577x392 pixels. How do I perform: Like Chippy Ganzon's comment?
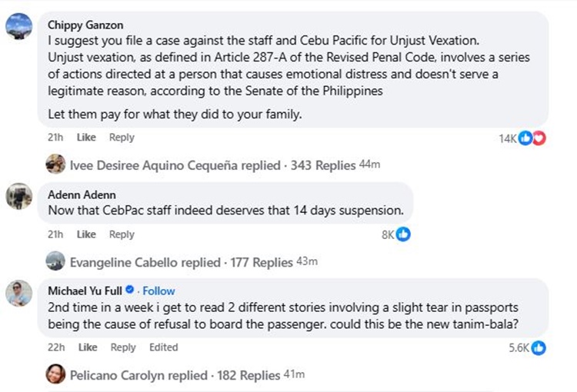click(87, 138)
